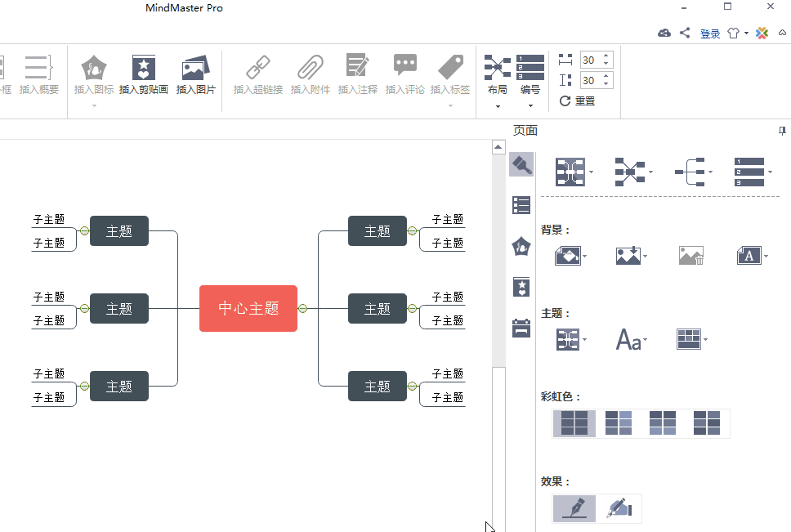This screenshot has height=532, width=791.
Task: Open dropdown arrow under 插入标签
Action: click(450, 106)
